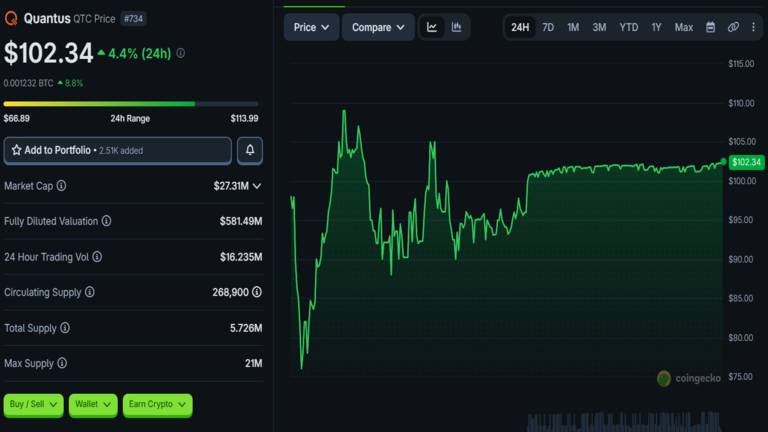Click the $115.00 axis label

coord(741,64)
